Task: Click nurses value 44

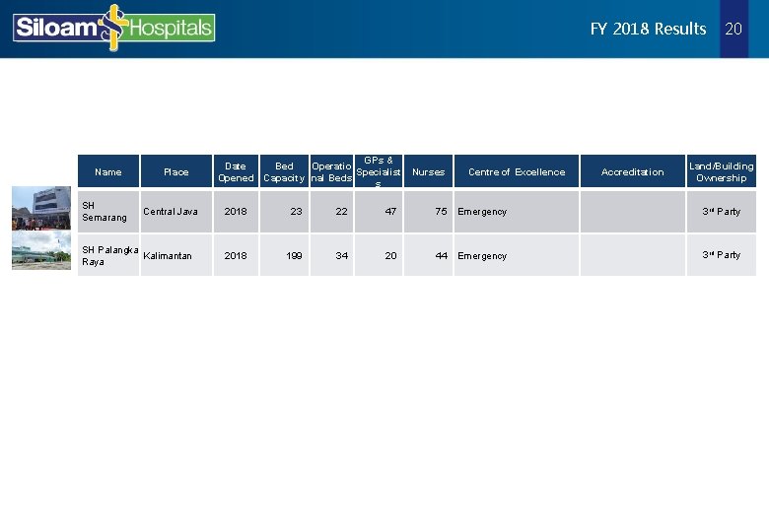Action: pos(441,256)
